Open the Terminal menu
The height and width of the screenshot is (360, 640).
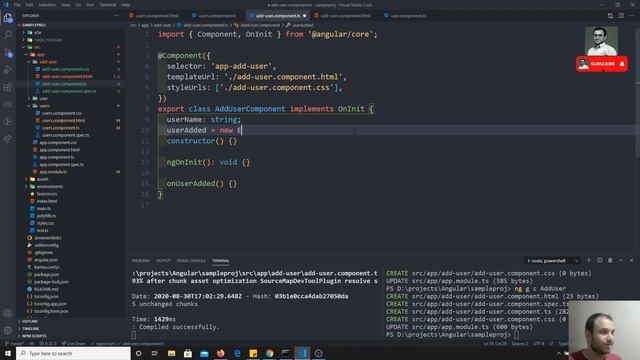pos(107,5)
